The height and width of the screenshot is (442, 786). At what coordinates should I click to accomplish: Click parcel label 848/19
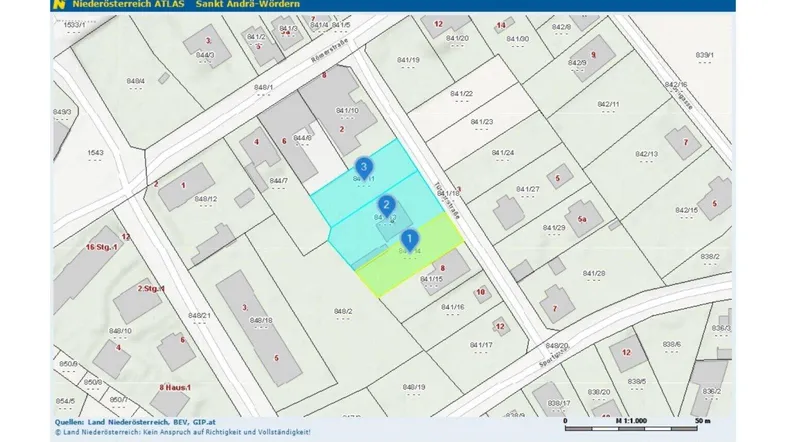click(414, 387)
